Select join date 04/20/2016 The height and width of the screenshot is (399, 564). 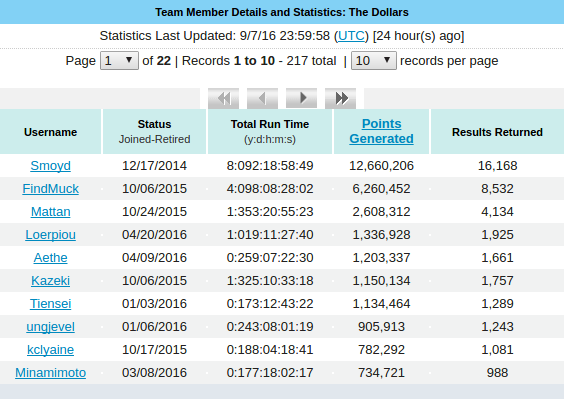tap(154, 235)
